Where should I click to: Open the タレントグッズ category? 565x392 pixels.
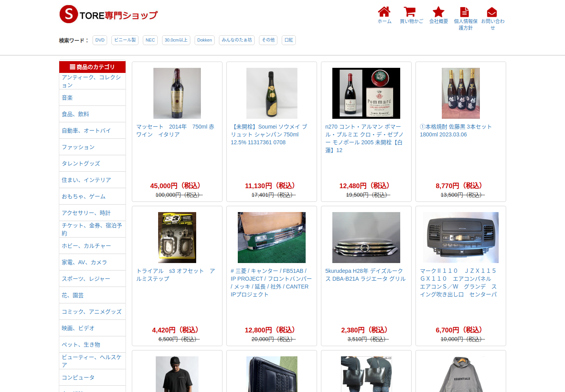click(92, 163)
